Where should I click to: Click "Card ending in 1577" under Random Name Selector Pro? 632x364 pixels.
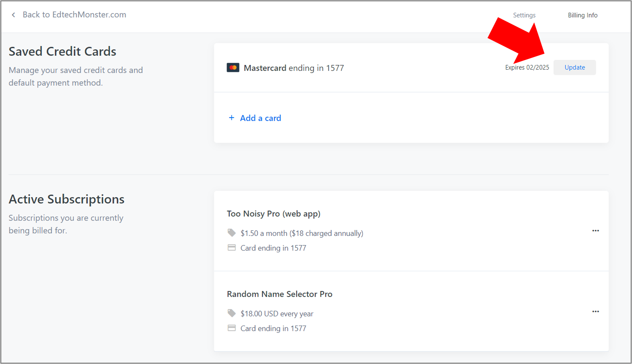pos(273,328)
